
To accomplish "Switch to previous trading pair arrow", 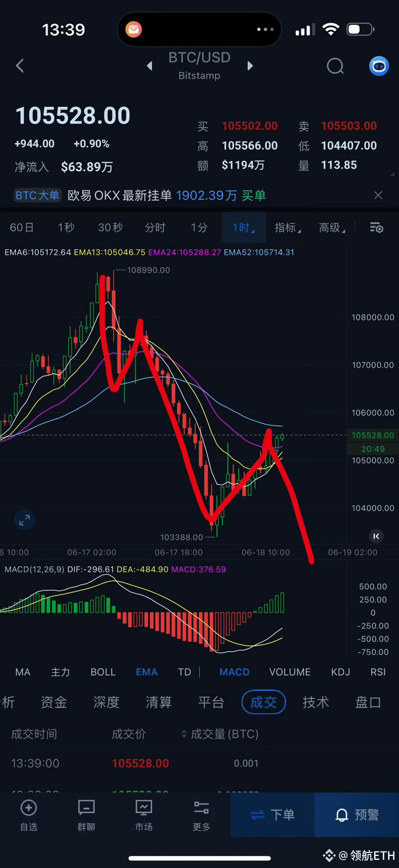I will tap(150, 66).
